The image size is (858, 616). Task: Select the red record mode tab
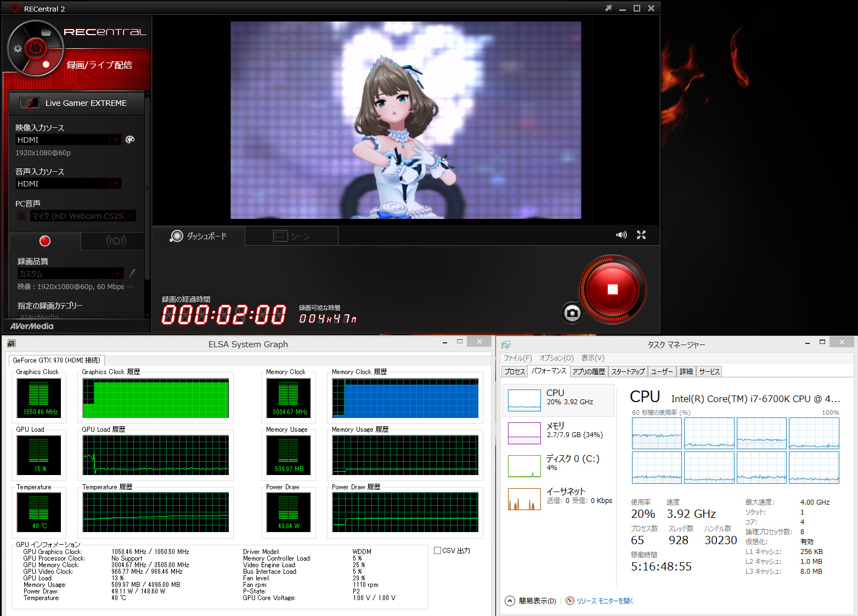(45, 241)
